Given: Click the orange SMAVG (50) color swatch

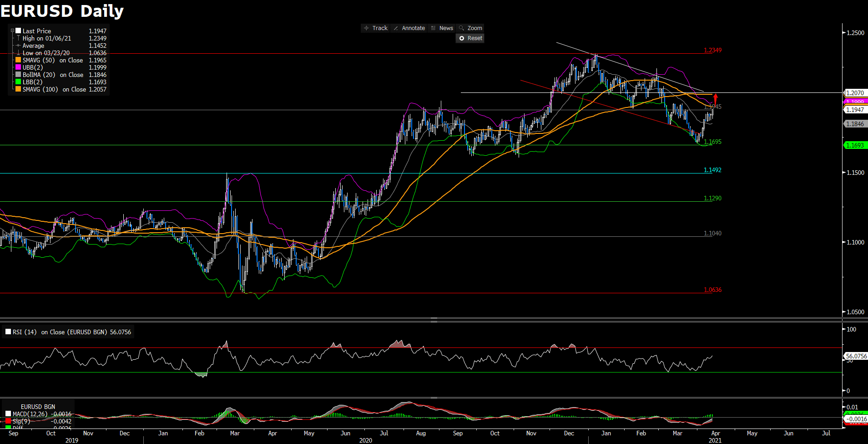Looking at the screenshot, I should click(18, 60).
